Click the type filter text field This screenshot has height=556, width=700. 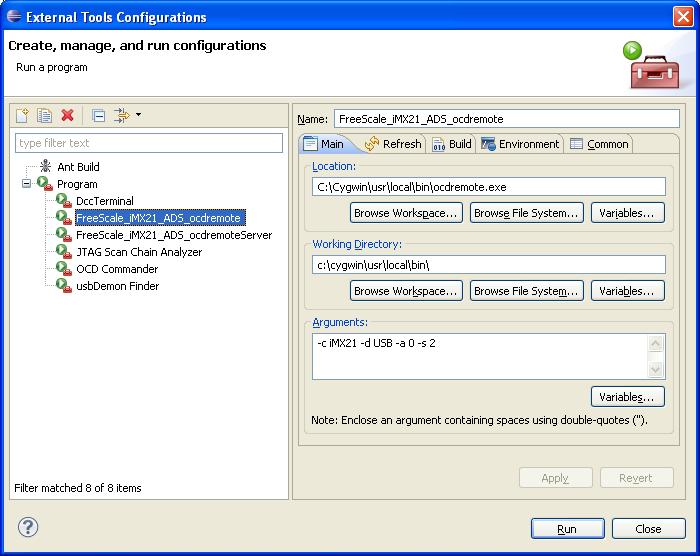[149, 143]
